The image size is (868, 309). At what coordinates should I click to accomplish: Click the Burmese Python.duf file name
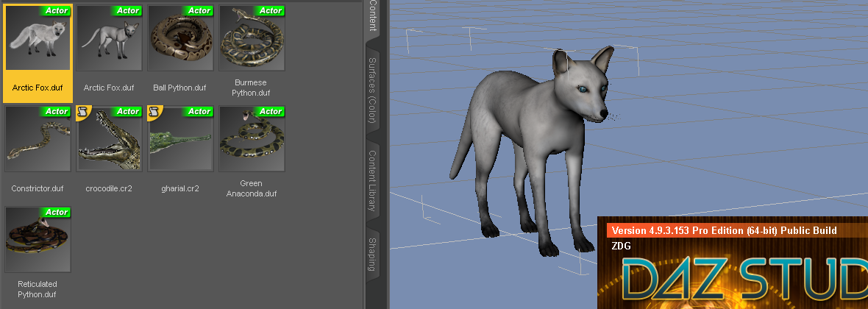(252, 88)
